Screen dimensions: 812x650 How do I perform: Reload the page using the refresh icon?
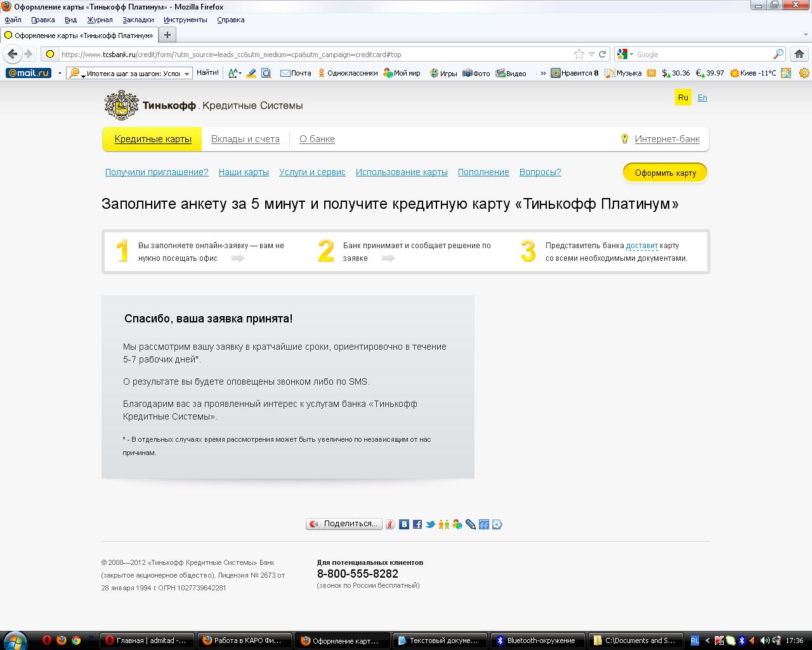tap(603, 54)
